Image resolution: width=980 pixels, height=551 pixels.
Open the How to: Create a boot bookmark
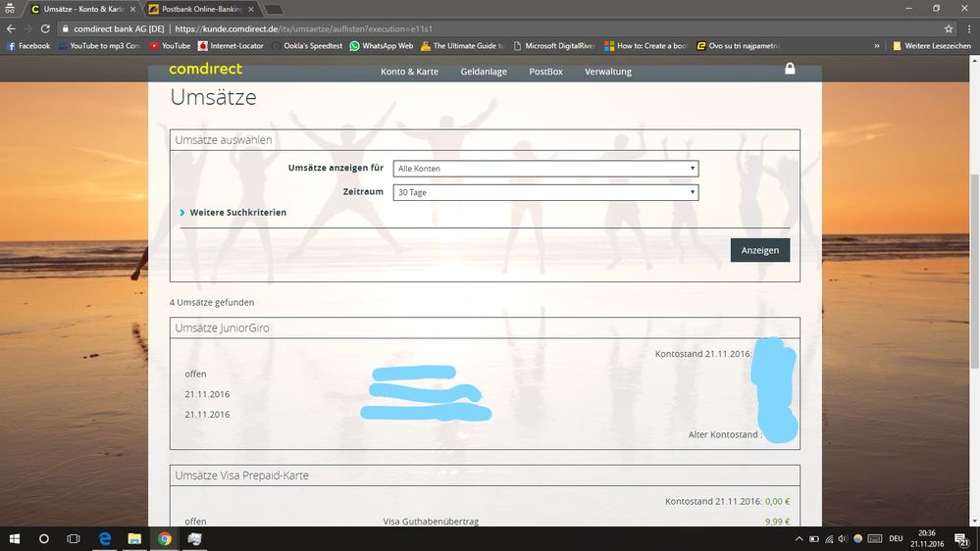click(645, 46)
